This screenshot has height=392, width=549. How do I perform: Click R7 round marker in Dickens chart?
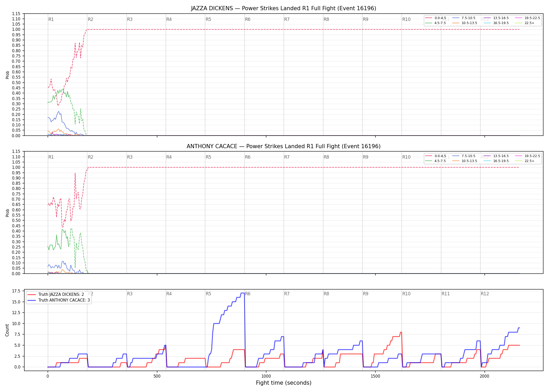pos(287,19)
